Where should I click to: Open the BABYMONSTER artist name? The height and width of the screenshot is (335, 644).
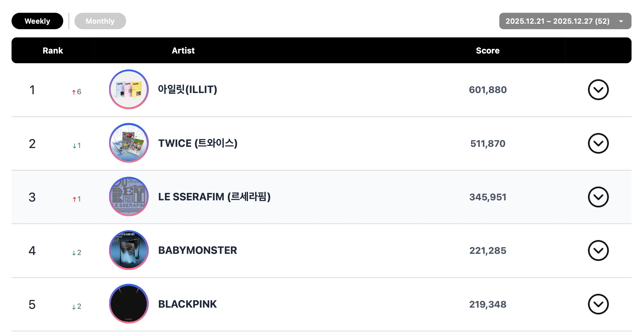tap(198, 250)
